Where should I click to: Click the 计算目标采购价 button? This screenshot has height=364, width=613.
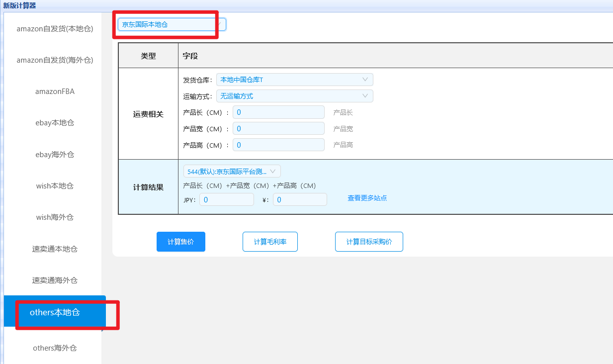click(x=369, y=242)
